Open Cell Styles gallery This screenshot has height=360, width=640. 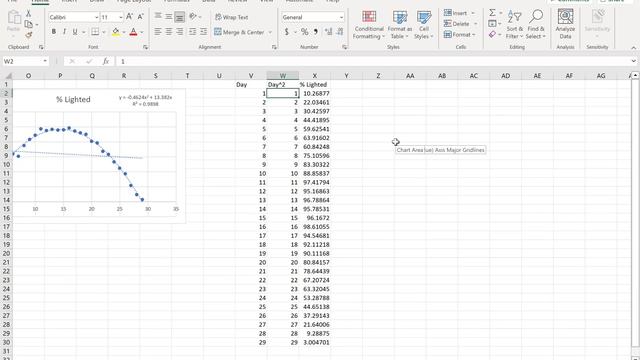[x=424, y=25]
